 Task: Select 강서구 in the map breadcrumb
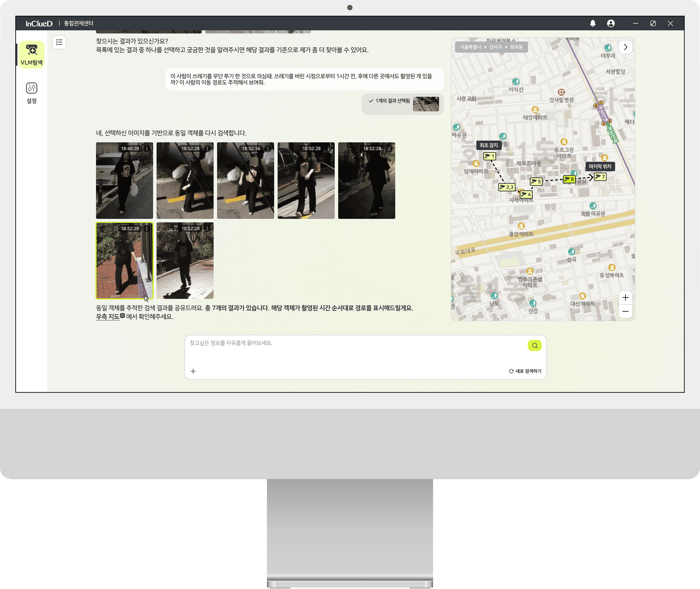pyautogui.click(x=495, y=47)
